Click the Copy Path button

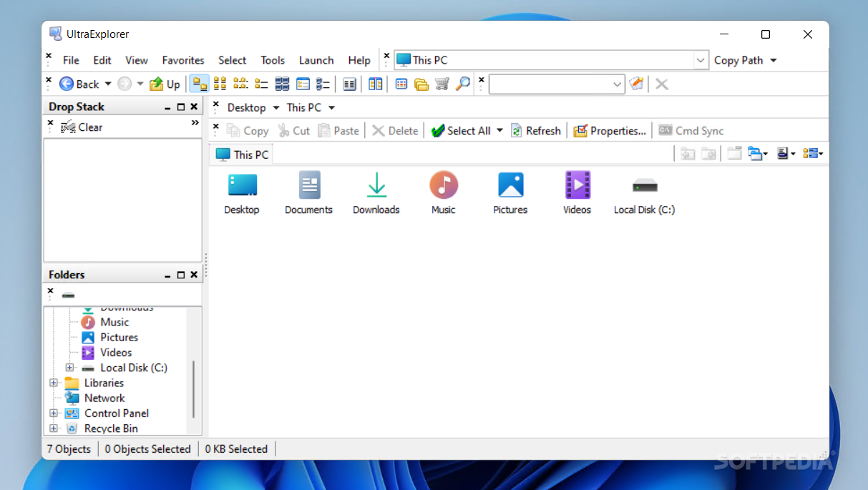tap(738, 60)
